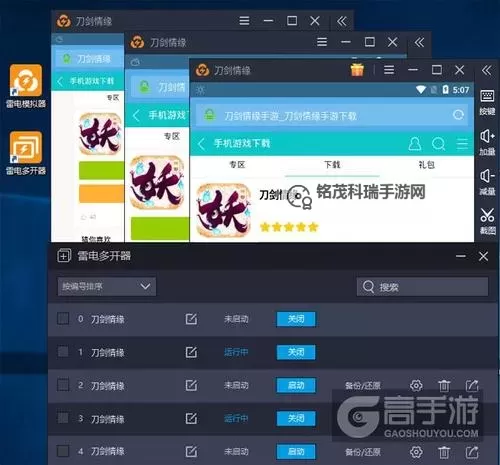Click the shortcut export icon for instance 2
Viewport: 500px width, 465px height.
(x=472, y=386)
